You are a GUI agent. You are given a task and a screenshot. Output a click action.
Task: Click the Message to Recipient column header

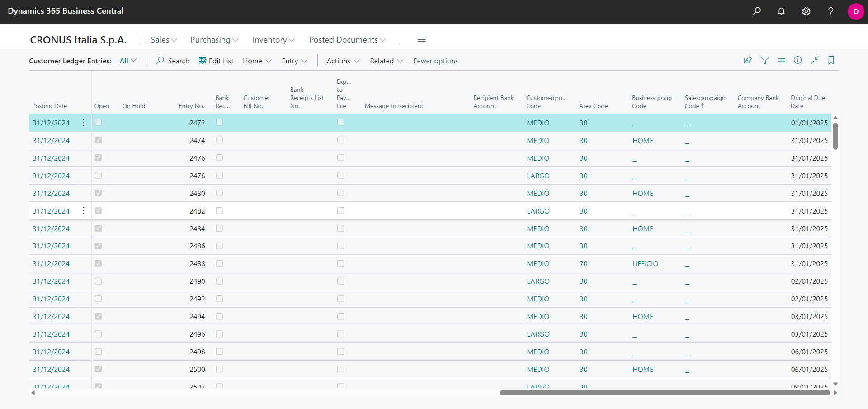click(x=394, y=106)
